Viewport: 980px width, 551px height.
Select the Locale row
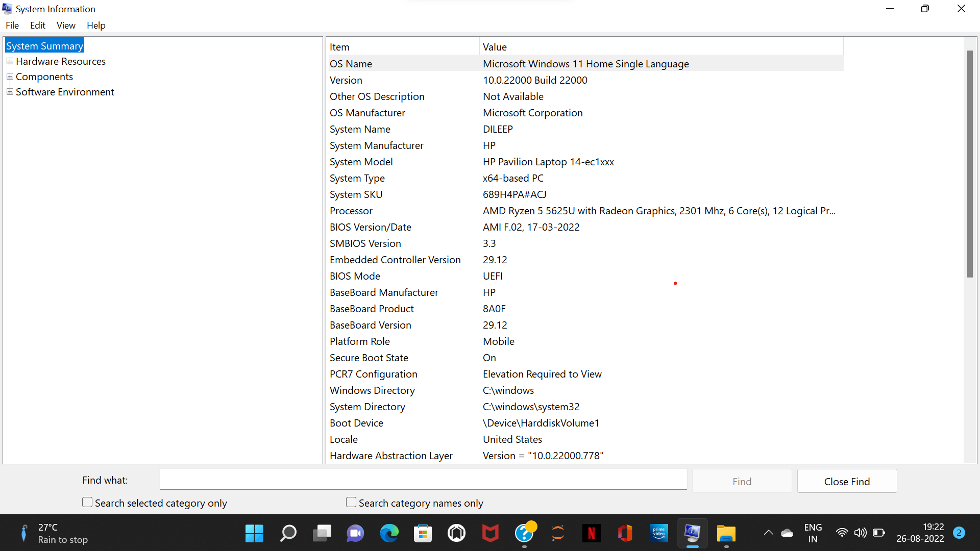click(585, 439)
